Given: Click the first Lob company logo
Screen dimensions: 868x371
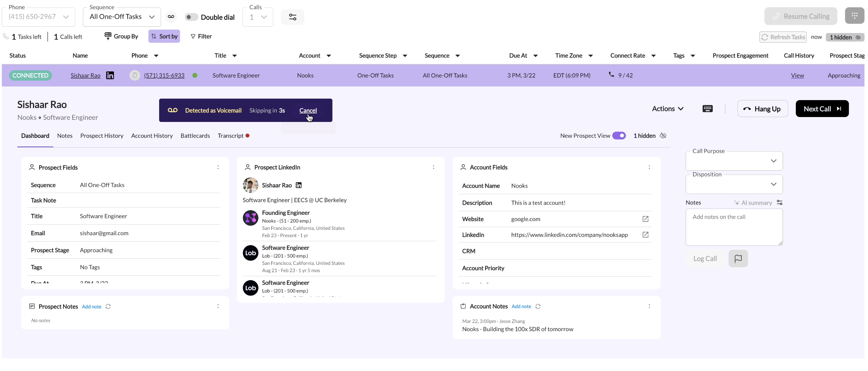Looking at the screenshot, I should pyautogui.click(x=250, y=253).
